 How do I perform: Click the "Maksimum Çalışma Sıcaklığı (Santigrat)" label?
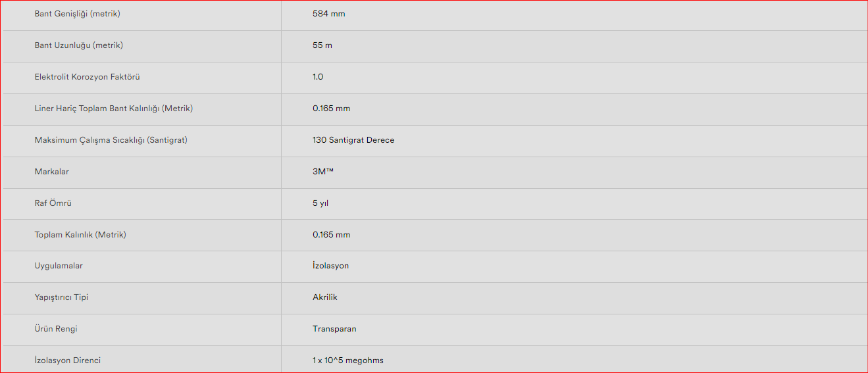click(x=111, y=140)
